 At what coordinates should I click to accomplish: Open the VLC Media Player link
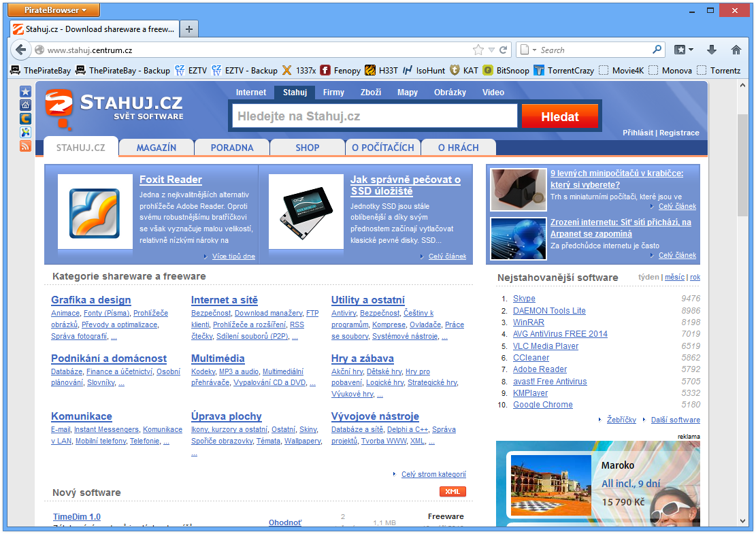pos(545,346)
